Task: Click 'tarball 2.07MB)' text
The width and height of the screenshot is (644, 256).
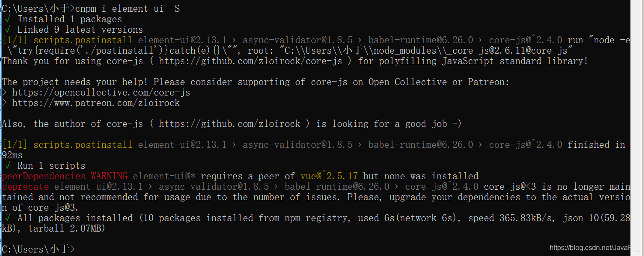Action: (x=67, y=229)
